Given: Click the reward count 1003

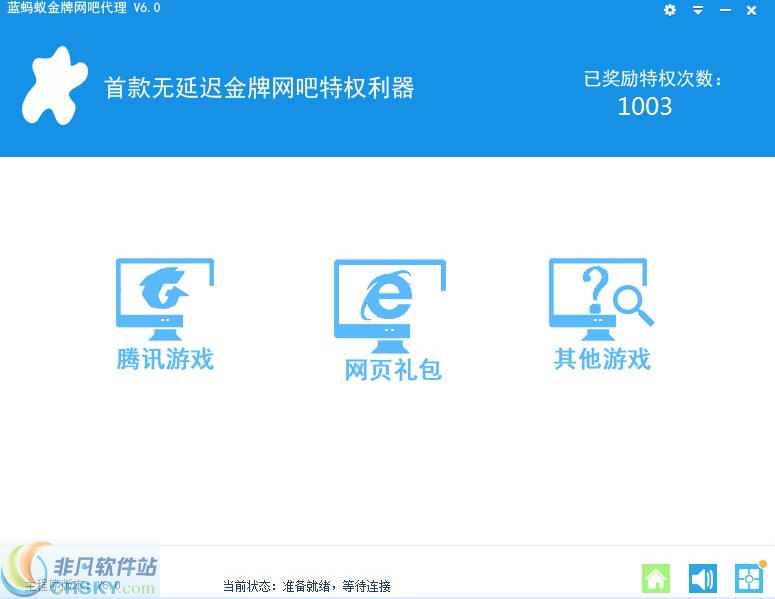Looking at the screenshot, I should coord(645,106).
